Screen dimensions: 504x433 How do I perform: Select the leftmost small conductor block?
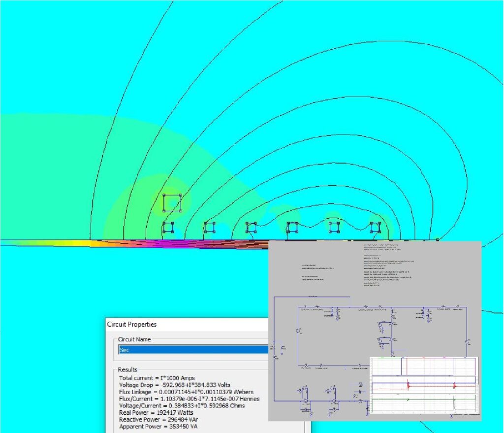pyautogui.click(x=168, y=227)
